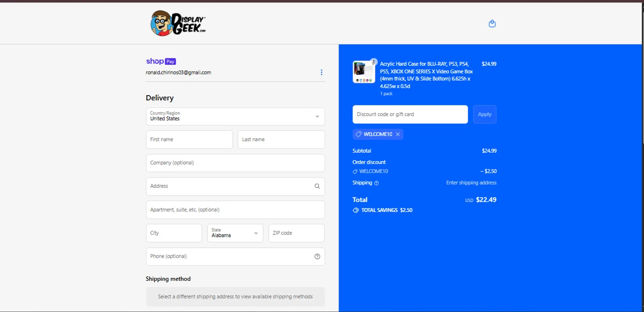Click the shipping methods notice message
The image size is (644, 312).
click(x=235, y=297)
